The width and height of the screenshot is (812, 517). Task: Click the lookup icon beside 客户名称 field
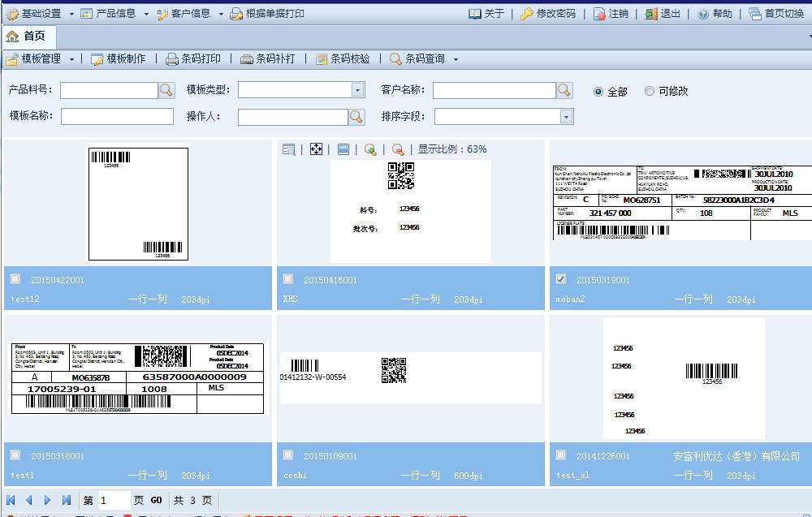(x=564, y=90)
